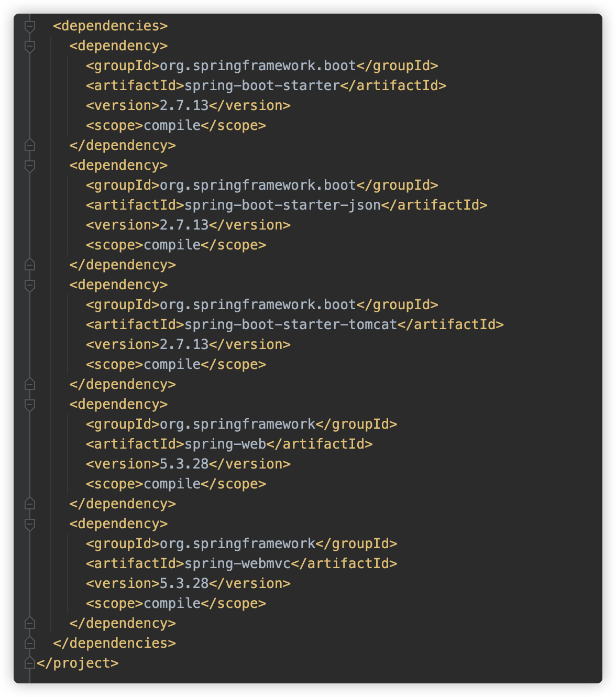Screen dimensions: 616x697
Task: Click fold marker beside closing project tag
Action: 30,662
